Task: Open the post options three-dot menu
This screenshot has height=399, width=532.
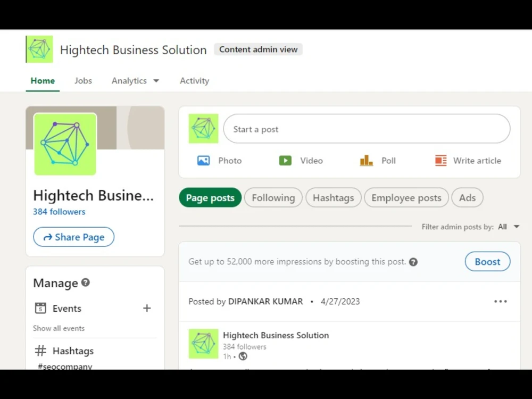Action: pyautogui.click(x=500, y=301)
